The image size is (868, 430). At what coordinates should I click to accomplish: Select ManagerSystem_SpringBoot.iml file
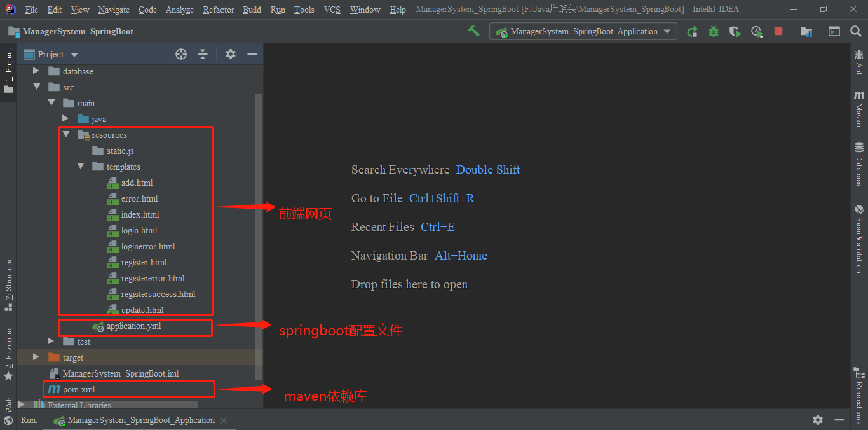point(120,373)
